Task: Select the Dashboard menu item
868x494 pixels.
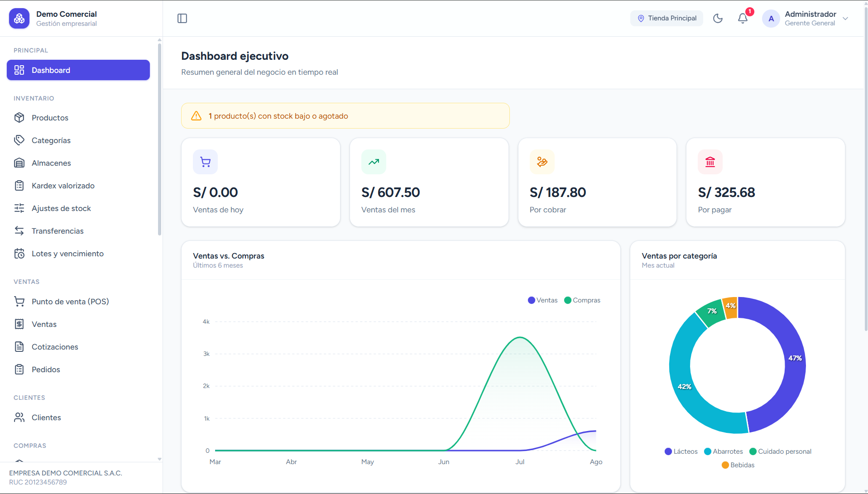Action: coord(78,70)
